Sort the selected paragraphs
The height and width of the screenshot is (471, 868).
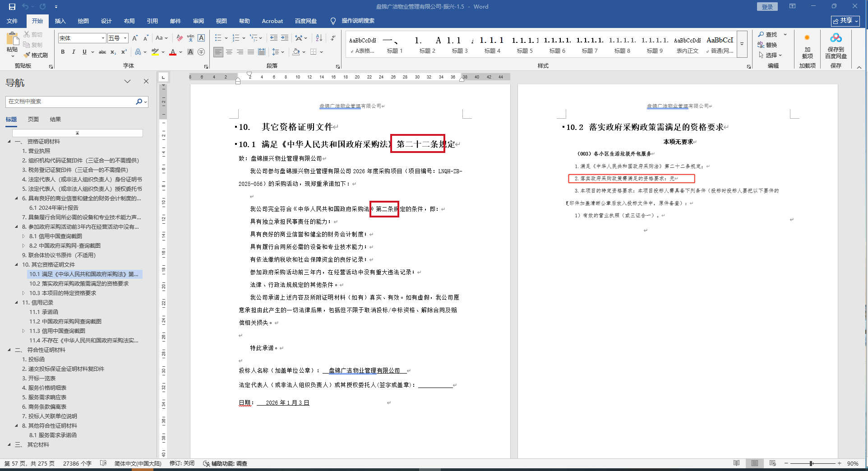[x=319, y=38]
